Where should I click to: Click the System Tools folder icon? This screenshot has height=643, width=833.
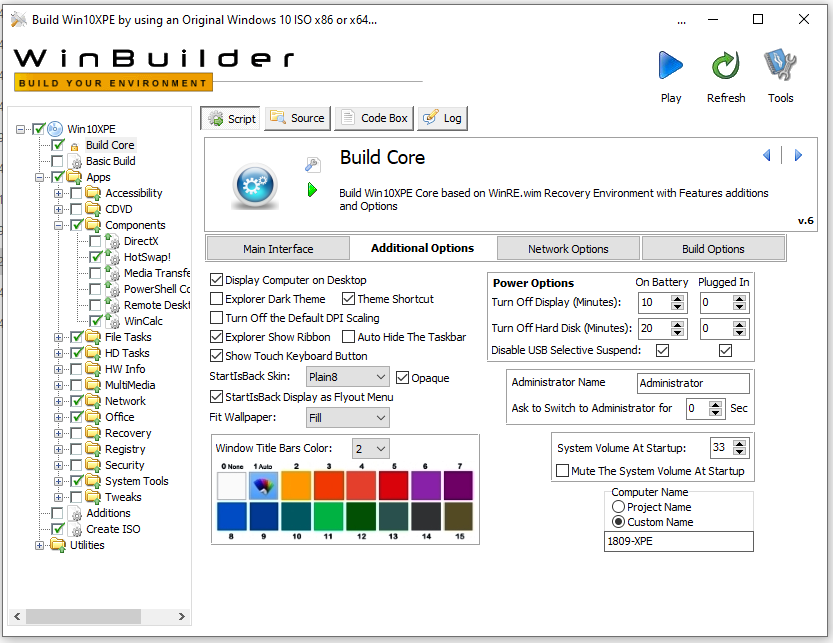coord(93,480)
